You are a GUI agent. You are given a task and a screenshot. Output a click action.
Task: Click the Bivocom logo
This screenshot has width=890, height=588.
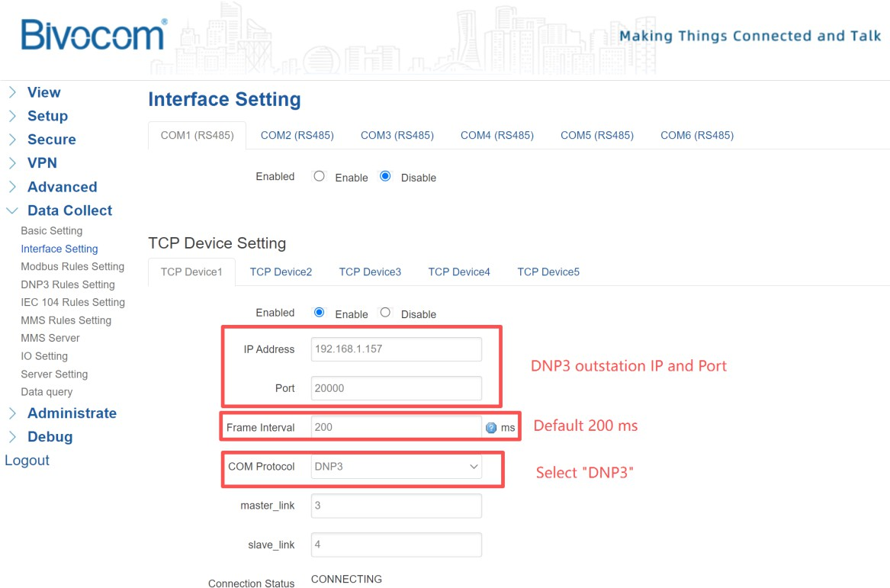point(94,36)
